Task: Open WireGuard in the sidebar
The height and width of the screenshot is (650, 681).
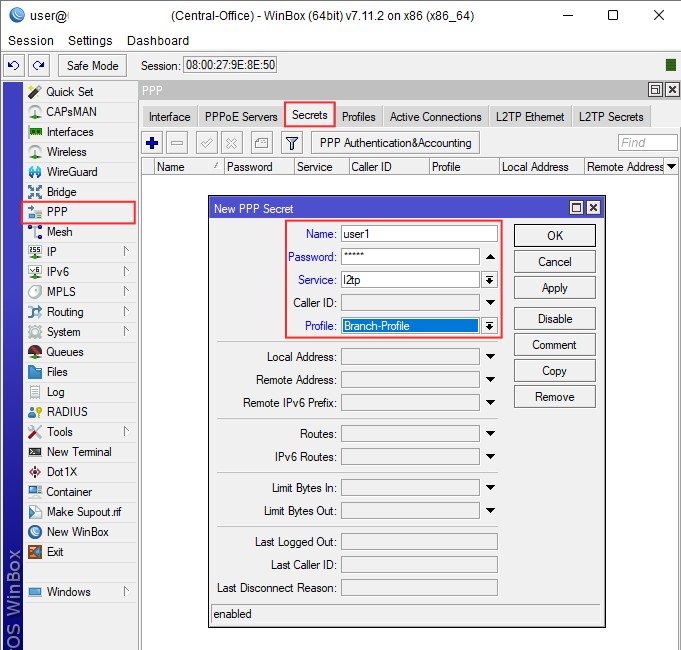Action: (72, 172)
